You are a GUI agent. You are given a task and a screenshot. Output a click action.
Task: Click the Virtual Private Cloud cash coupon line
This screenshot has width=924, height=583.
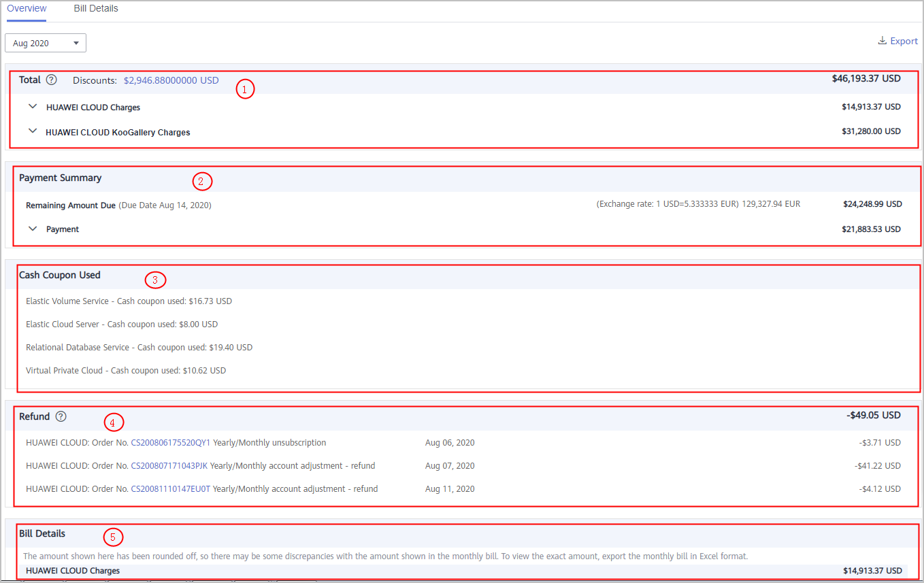click(126, 371)
